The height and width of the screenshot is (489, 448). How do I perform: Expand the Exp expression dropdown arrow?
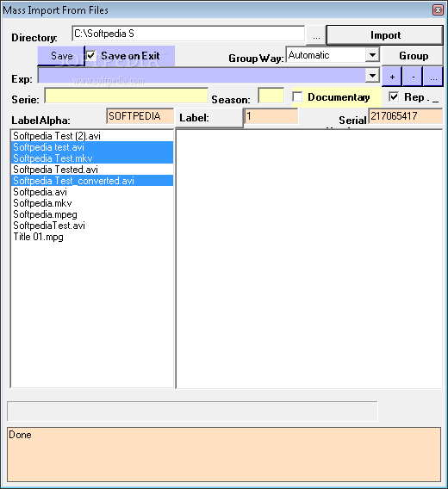(x=372, y=76)
